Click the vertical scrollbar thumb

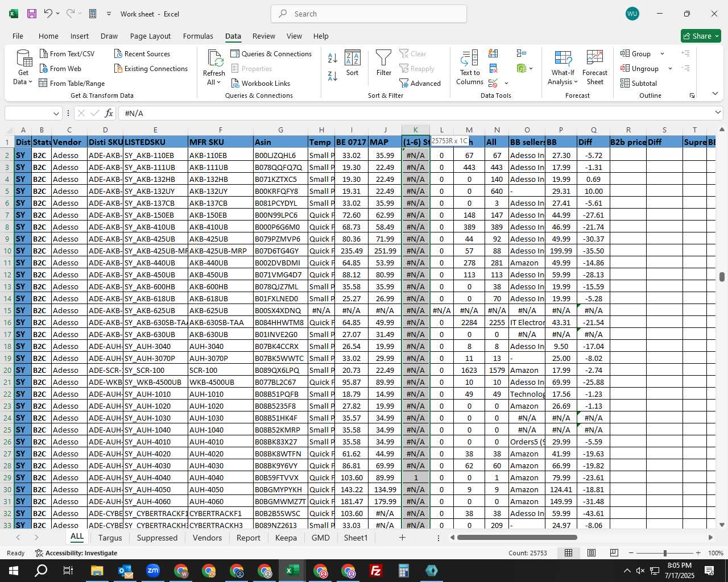tap(722, 277)
